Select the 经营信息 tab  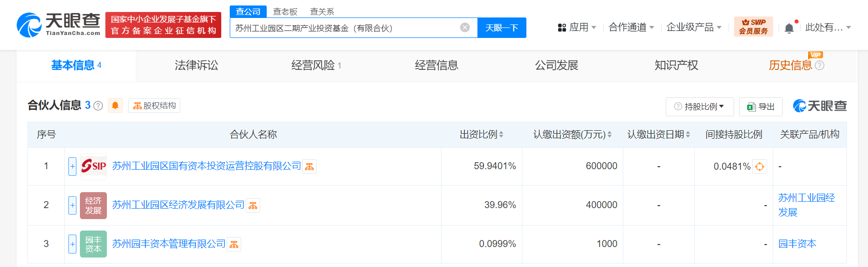[x=436, y=65]
